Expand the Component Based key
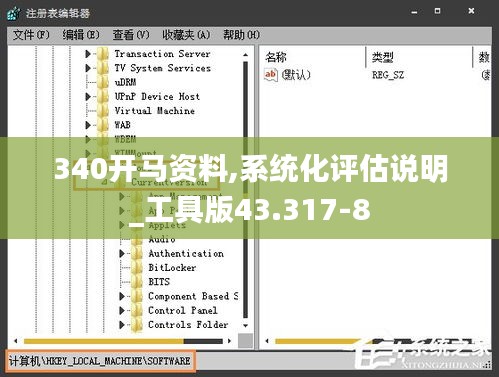The height and width of the screenshot is (377, 499). click(x=122, y=296)
